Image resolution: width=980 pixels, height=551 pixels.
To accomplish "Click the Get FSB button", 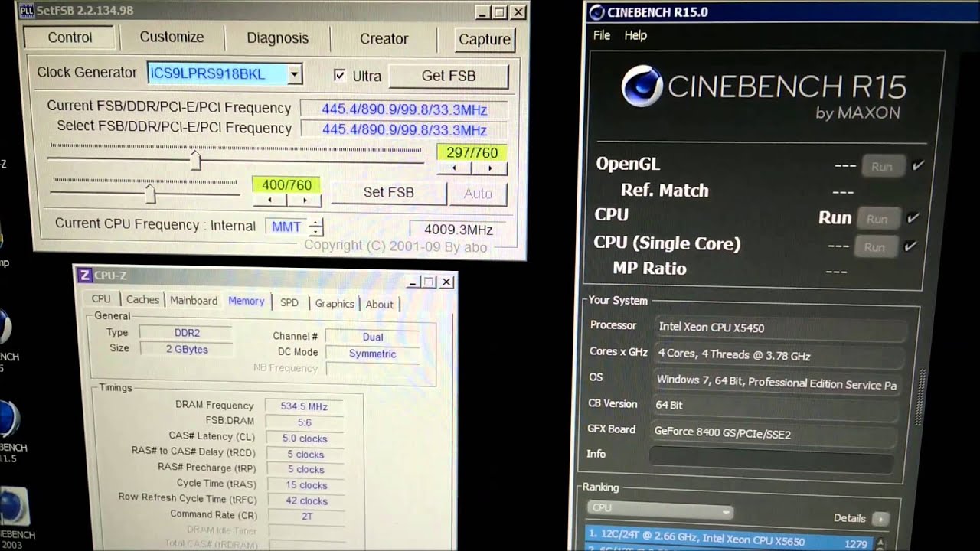I will click(x=449, y=76).
